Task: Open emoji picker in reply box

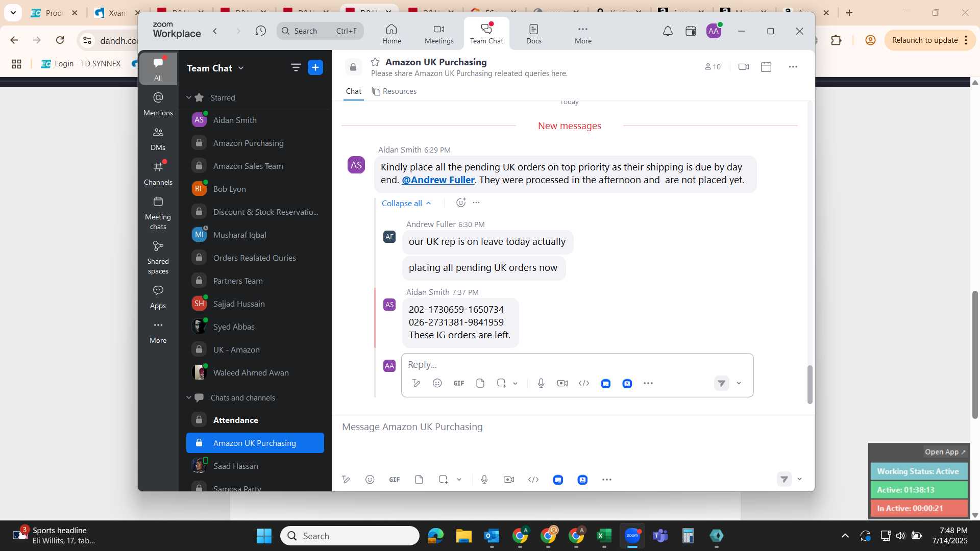Action: [437, 383]
